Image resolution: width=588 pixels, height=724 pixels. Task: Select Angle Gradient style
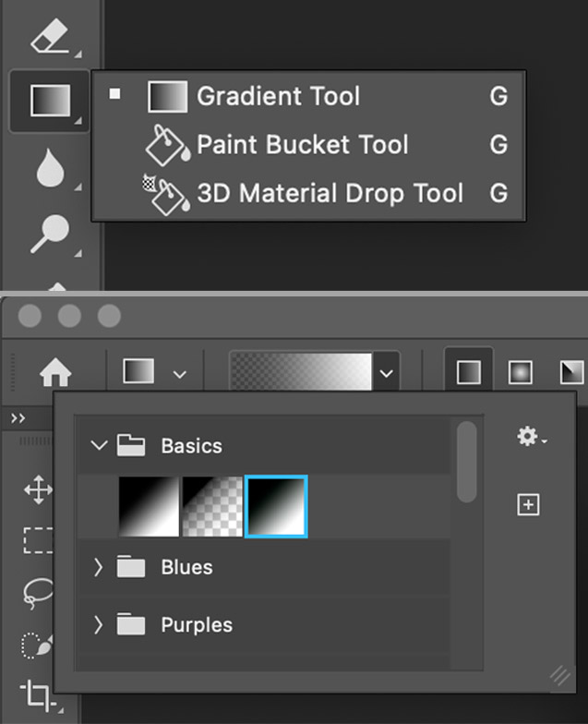571,372
